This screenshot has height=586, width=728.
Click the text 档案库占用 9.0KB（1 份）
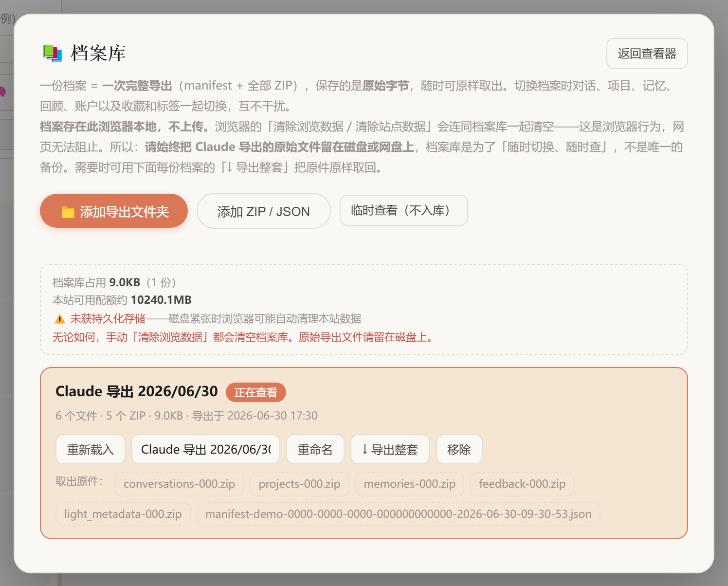point(114,282)
